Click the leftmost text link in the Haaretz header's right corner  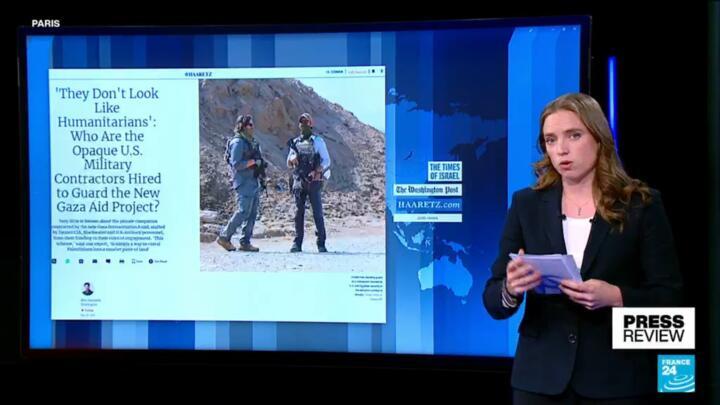pos(334,72)
